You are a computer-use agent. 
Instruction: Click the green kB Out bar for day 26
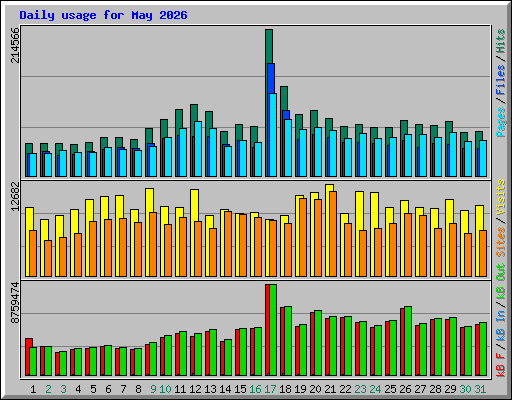point(408,341)
